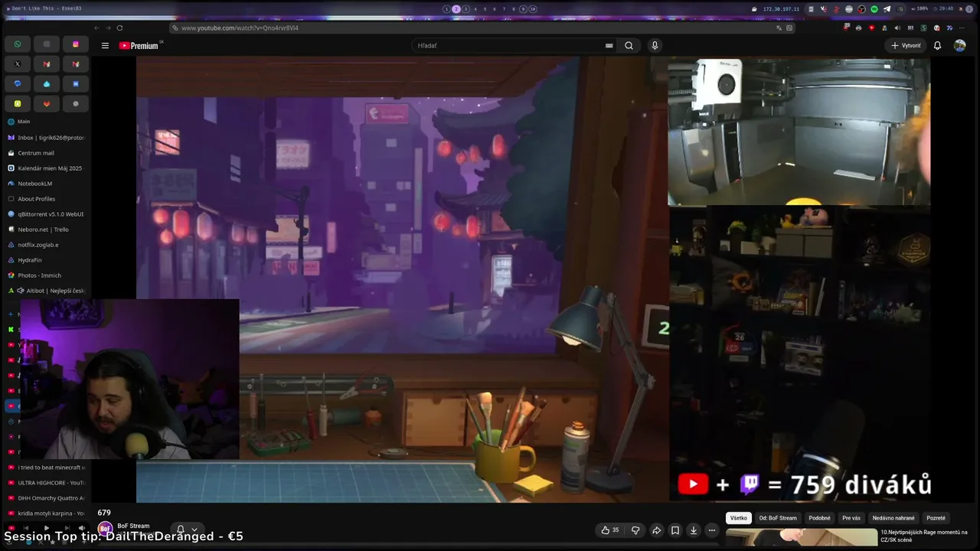Go to YouTube Premium home logo
980x551 pixels.
click(140, 46)
